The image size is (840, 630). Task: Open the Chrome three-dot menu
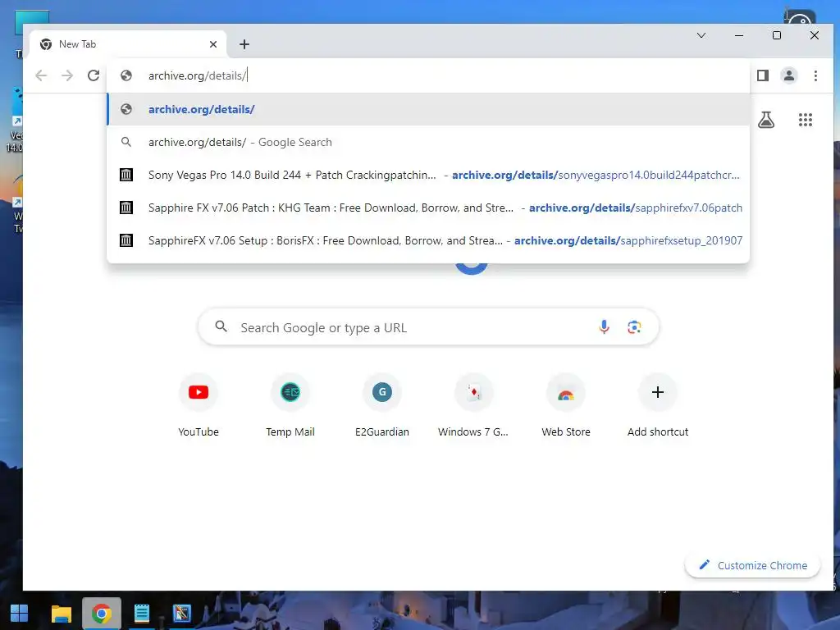tap(815, 75)
